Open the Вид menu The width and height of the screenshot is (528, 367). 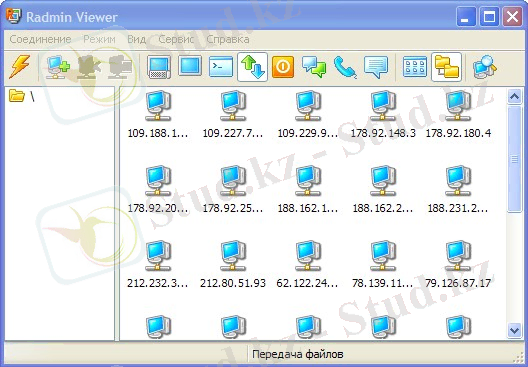click(x=136, y=39)
